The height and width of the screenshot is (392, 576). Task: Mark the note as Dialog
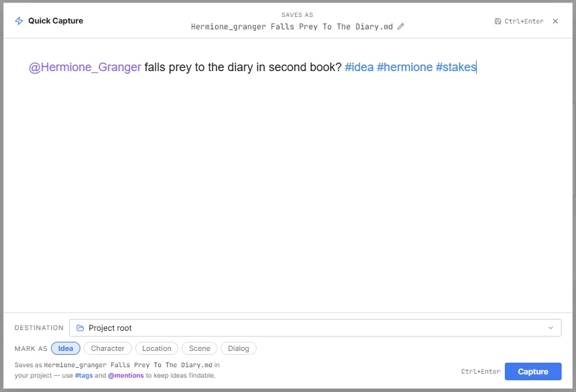click(x=238, y=348)
